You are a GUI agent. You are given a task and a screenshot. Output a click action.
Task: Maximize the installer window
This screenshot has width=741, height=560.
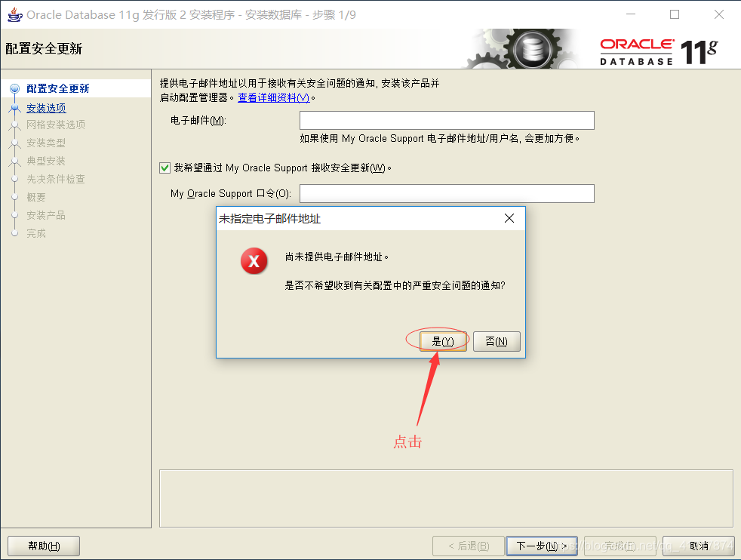tap(675, 14)
